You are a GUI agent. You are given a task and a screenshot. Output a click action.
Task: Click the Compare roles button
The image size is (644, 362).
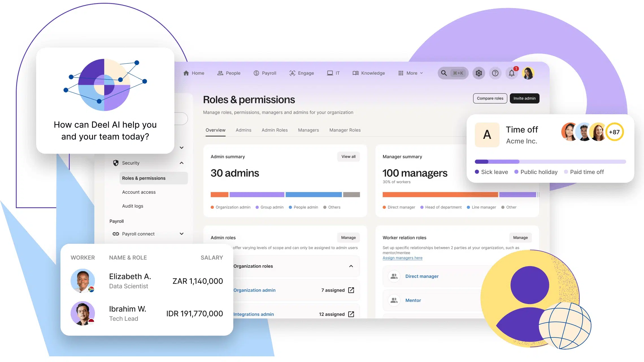[490, 98]
